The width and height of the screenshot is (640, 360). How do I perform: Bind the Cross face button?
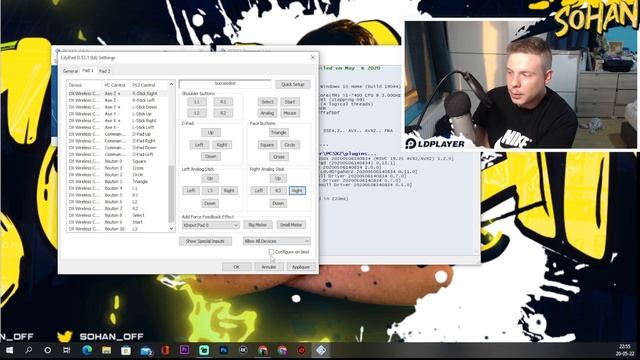(x=279, y=157)
